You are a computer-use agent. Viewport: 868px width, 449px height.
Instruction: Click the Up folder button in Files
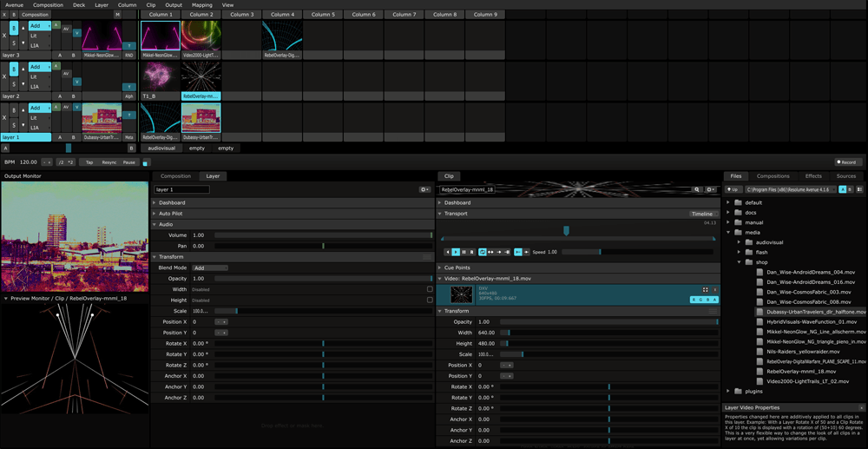[734, 189]
